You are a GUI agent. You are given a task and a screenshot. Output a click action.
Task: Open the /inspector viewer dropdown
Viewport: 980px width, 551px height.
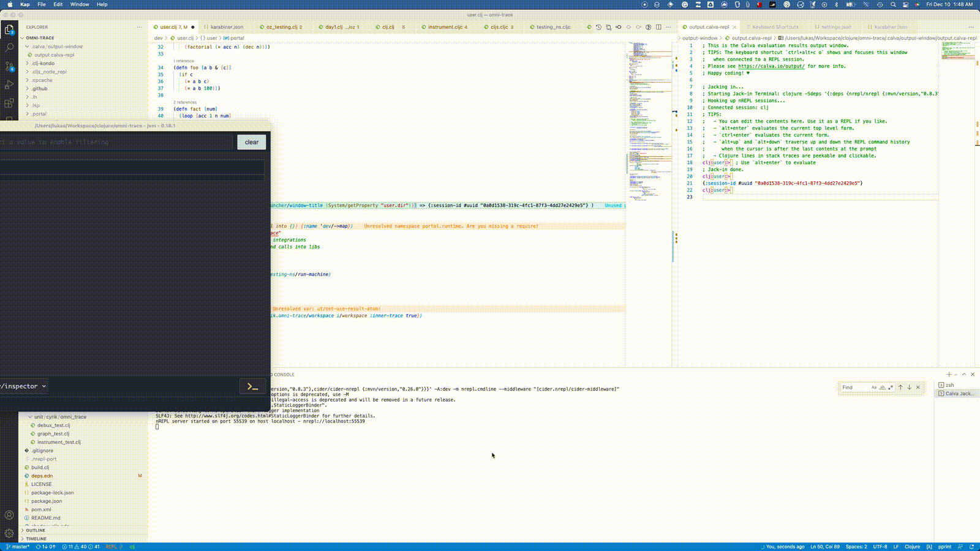pos(24,386)
